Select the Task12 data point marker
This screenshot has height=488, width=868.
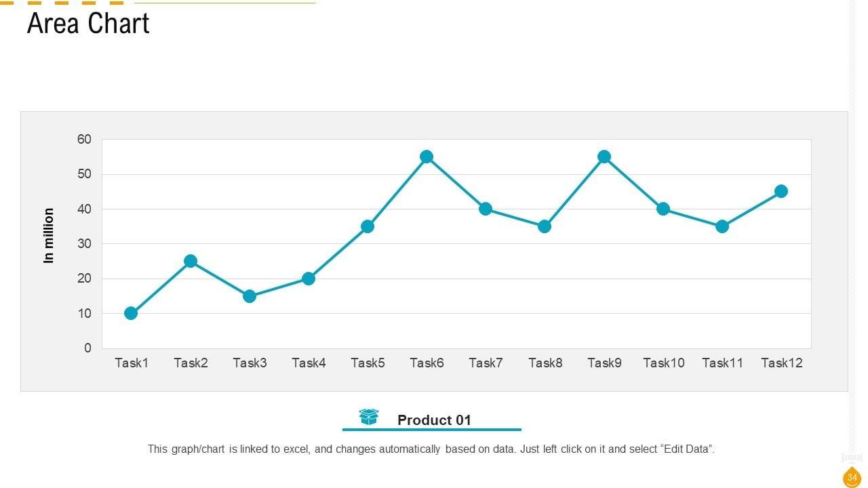[781, 191]
